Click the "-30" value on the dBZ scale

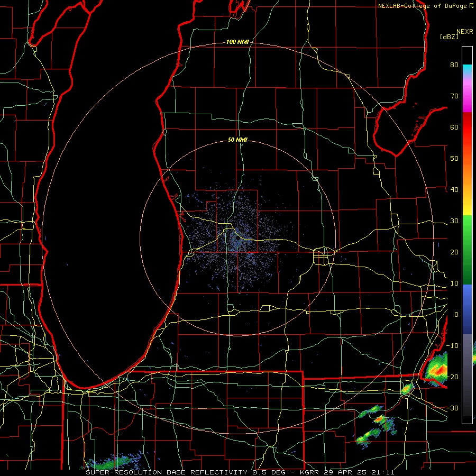pyautogui.click(x=452, y=408)
